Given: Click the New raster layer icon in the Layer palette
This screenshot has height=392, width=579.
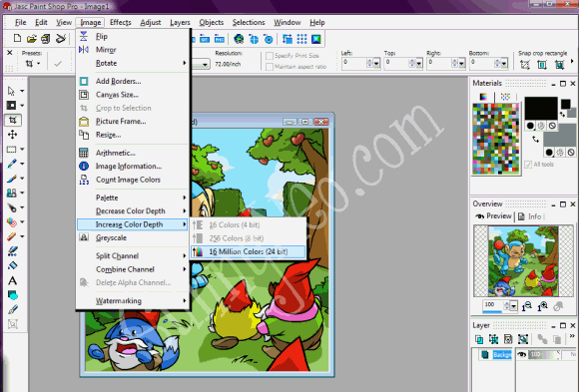Looking at the screenshot, I should pyautogui.click(x=479, y=339).
